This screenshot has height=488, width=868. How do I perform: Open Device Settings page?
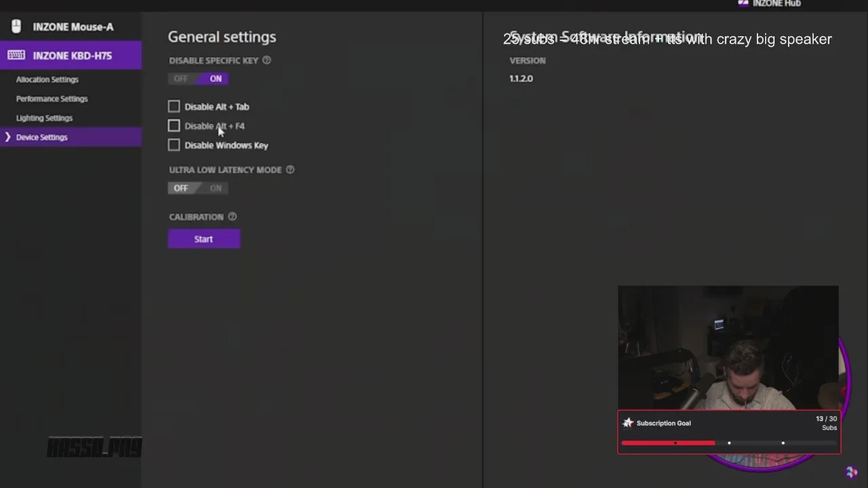[71, 137]
